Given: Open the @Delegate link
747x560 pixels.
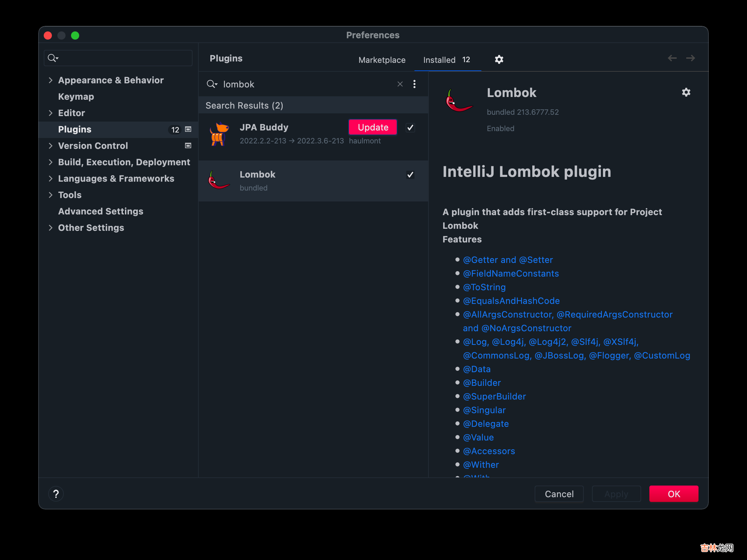Looking at the screenshot, I should coord(486,424).
